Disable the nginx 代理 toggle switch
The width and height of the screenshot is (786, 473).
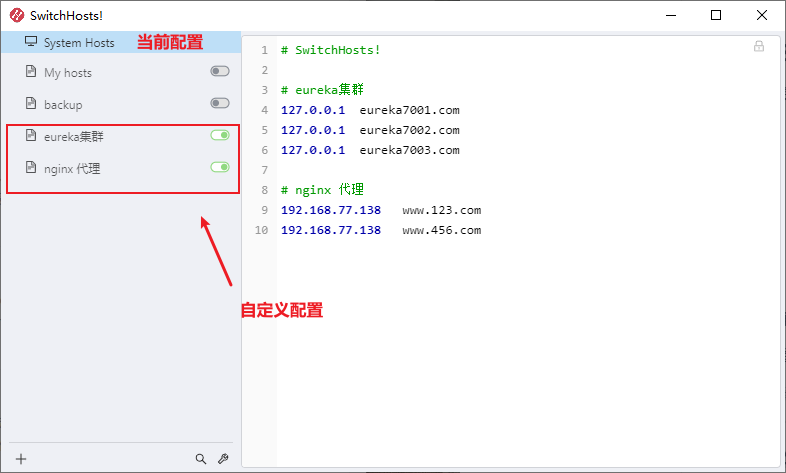tap(220, 167)
